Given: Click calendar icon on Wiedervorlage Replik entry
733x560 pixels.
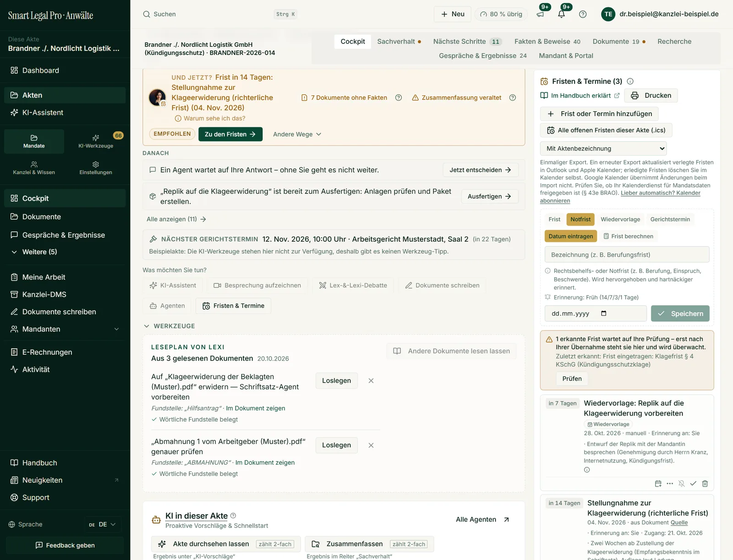Looking at the screenshot, I should tap(658, 483).
